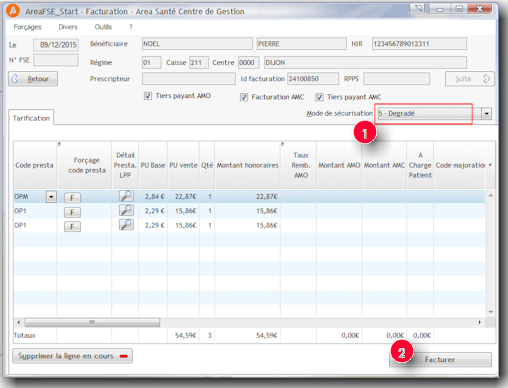This screenshot has height=388, width=508.
Task: Expand the OPM code presta dropdown
Action: (x=51, y=197)
